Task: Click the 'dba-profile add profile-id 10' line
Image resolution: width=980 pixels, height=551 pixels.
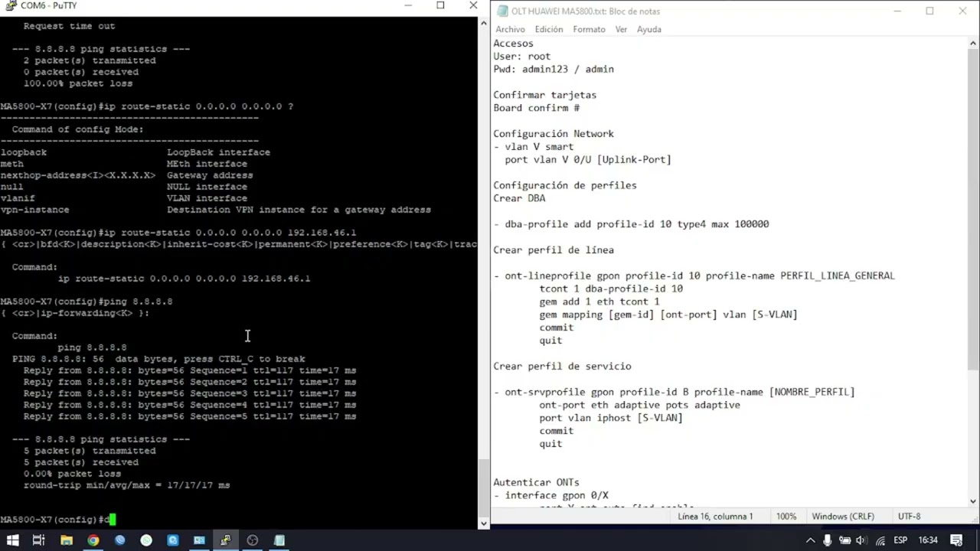Action: click(631, 224)
